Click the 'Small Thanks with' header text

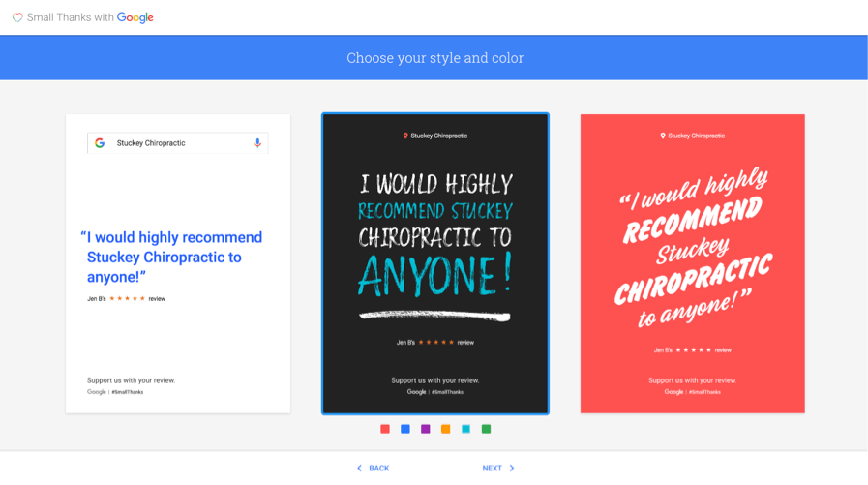(71, 17)
